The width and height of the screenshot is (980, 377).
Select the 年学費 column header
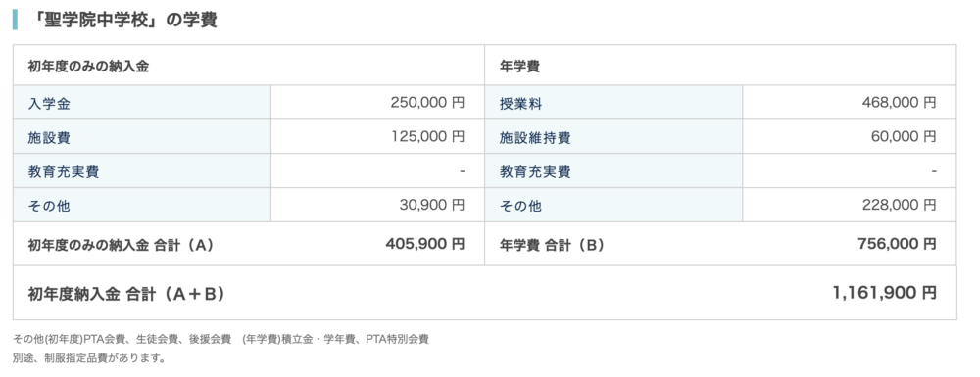[720, 66]
